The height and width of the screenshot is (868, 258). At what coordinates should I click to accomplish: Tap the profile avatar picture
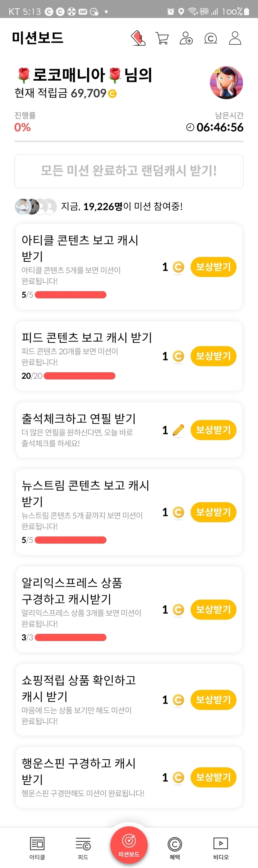(x=226, y=82)
